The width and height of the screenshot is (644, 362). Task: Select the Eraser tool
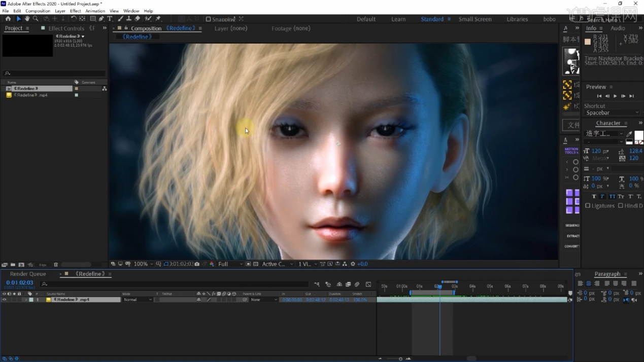(138, 19)
